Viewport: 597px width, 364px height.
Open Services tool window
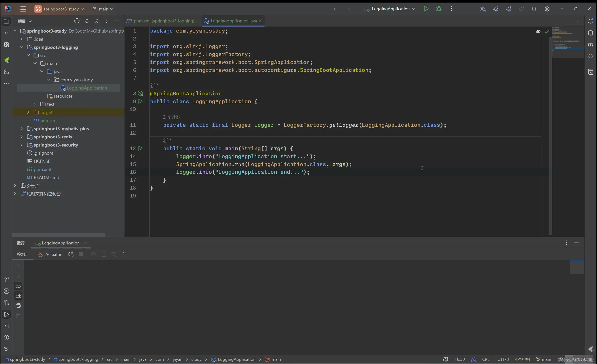(x=7, y=291)
